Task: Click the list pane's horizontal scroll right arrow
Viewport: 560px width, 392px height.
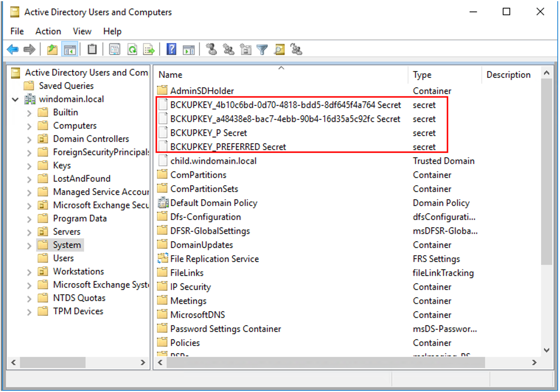Action: (x=534, y=362)
